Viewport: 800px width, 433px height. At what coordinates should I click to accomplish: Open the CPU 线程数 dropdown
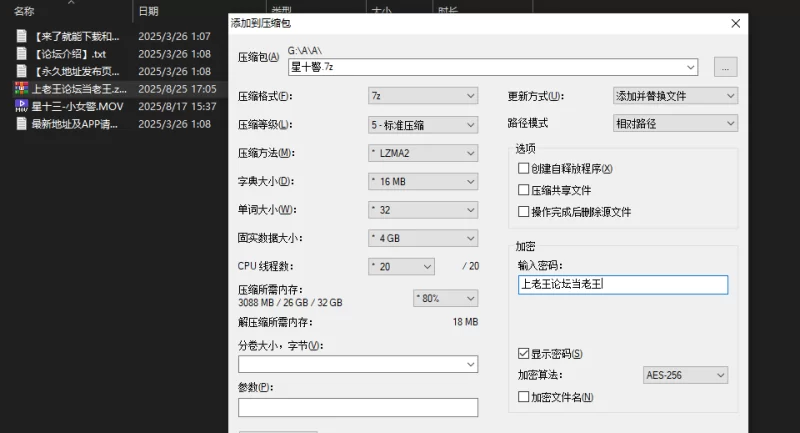402,266
